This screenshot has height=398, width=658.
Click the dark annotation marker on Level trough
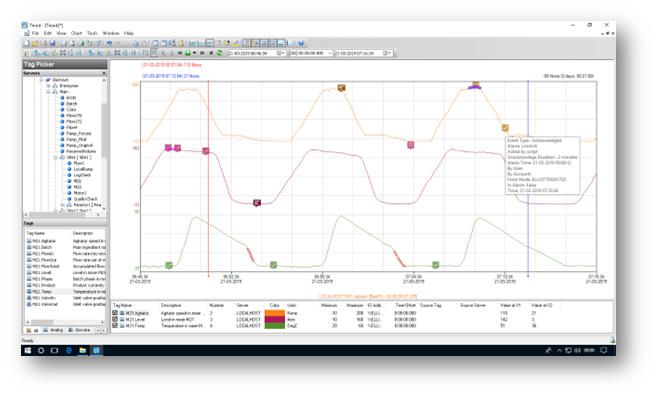pos(257,203)
